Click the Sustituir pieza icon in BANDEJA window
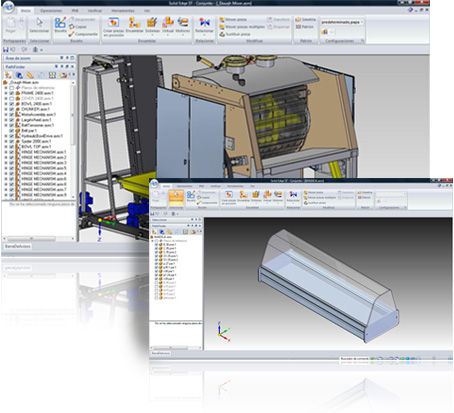This screenshot has height=413, width=454. [x=306, y=203]
